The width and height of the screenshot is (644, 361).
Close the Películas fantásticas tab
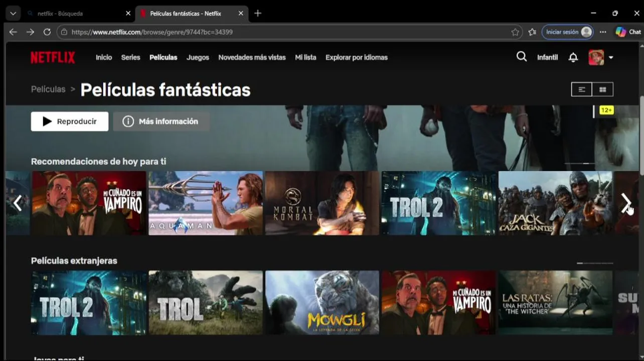[x=241, y=14]
